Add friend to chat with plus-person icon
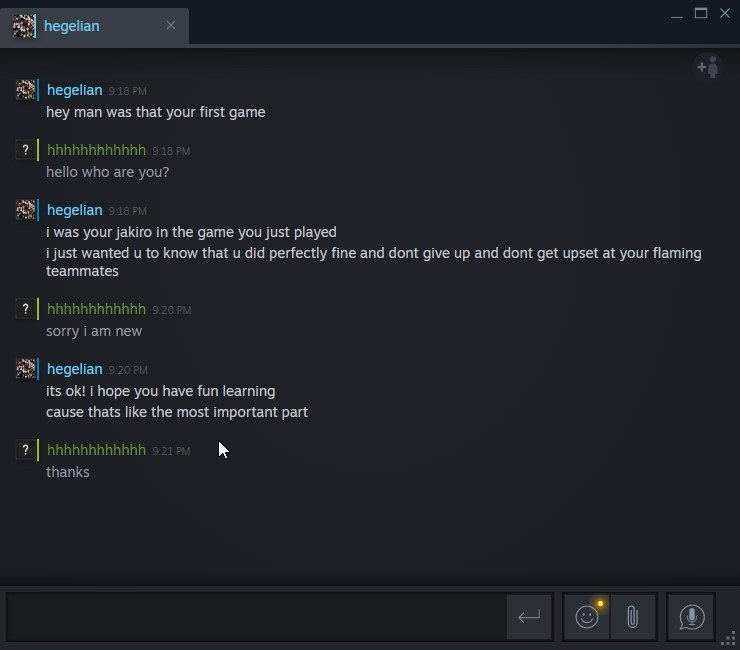740x650 pixels. point(708,67)
